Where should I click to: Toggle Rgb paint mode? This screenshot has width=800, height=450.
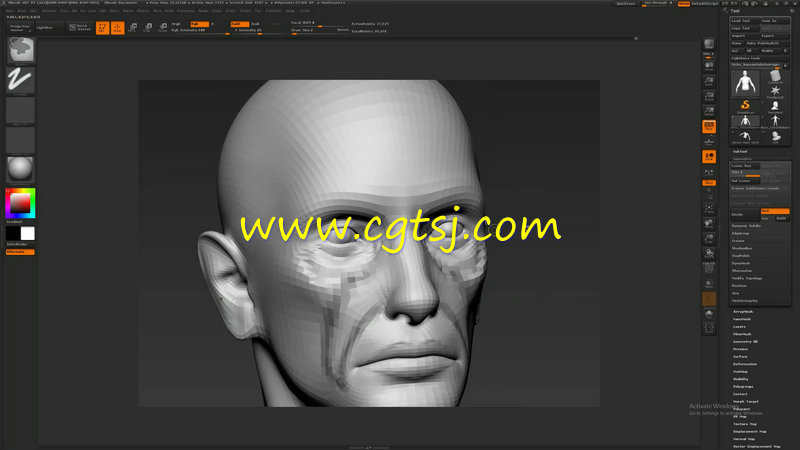(x=199, y=24)
